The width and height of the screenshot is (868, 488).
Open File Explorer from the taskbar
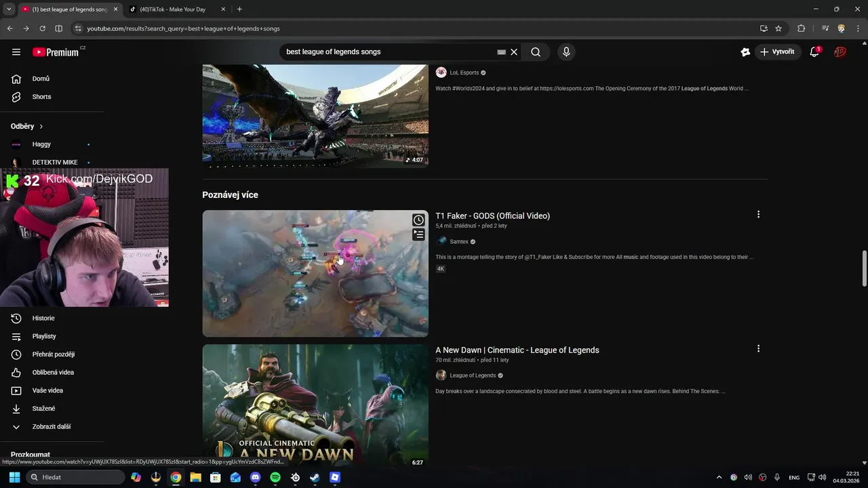point(195,477)
